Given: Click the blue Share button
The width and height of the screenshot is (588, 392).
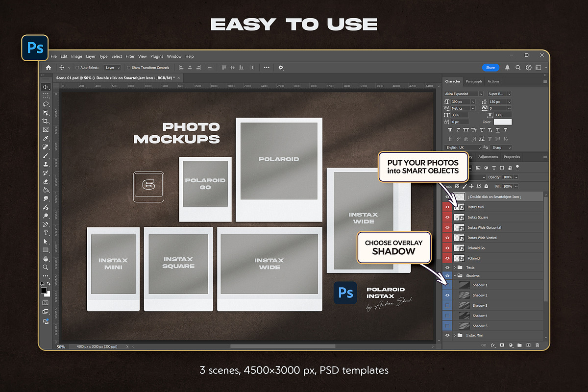Looking at the screenshot, I should (490, 68).
